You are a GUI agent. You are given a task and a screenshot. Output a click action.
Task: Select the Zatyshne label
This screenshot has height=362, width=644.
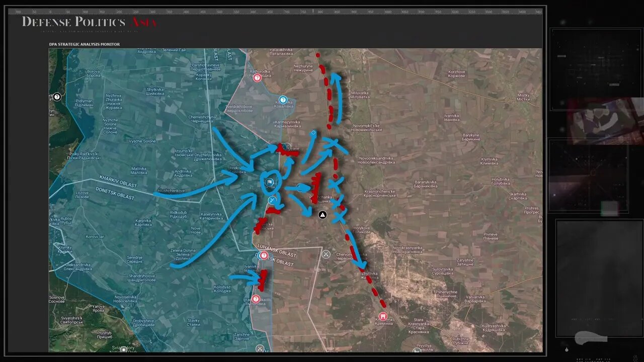(x=465, y=262)
